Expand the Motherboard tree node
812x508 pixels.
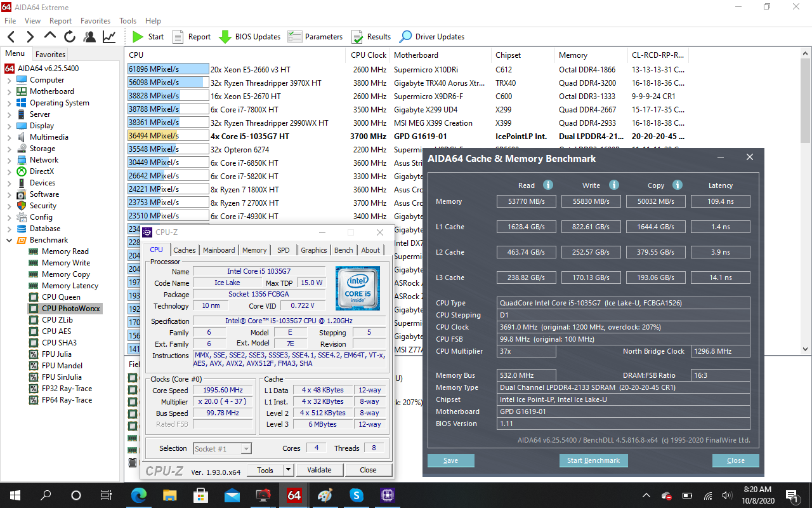(x=9, y=91)
